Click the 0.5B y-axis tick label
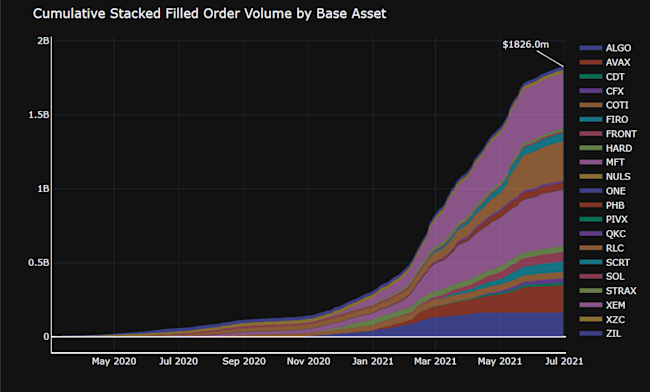This screenshot has height=392, width=650. (x=39, y=263)
